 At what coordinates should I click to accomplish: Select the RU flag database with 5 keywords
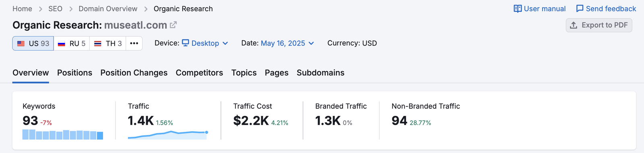72,43
